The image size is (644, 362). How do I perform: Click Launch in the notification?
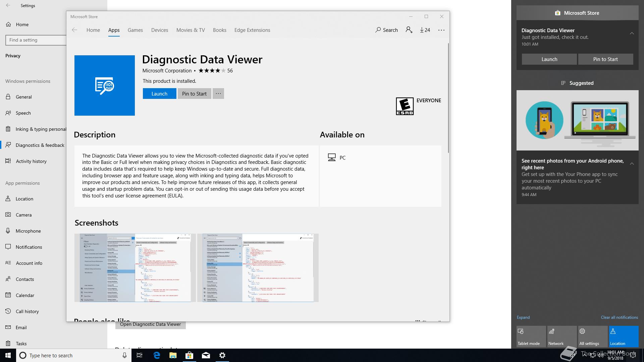click(549, 59)
